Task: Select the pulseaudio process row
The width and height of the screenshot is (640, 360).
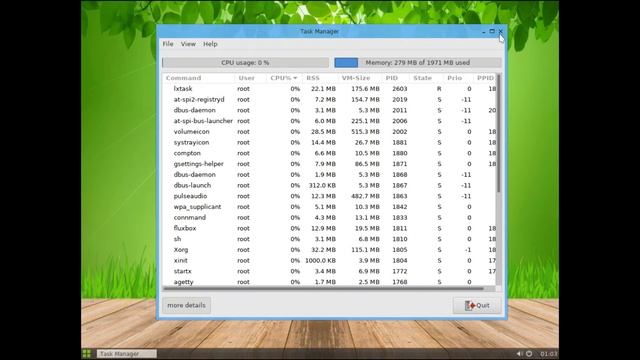Action: (x=329, y=196)
